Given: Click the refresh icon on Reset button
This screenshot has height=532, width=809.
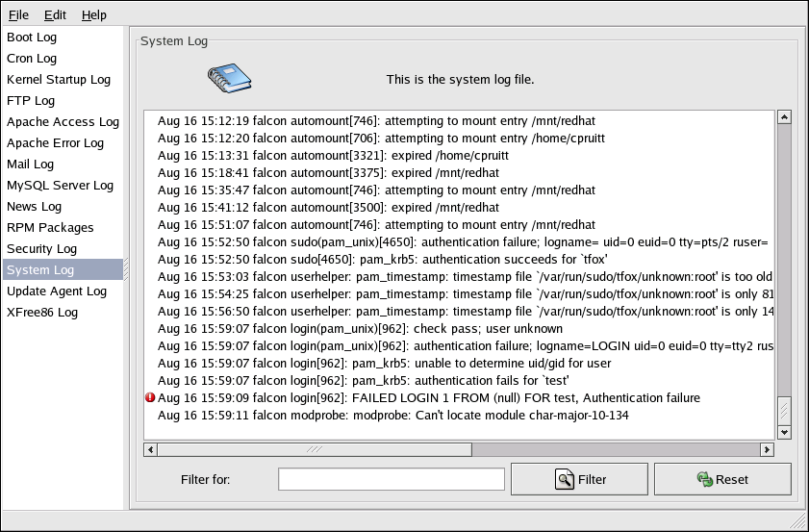Looking at the screenshot, I should [x=705, y=479].
